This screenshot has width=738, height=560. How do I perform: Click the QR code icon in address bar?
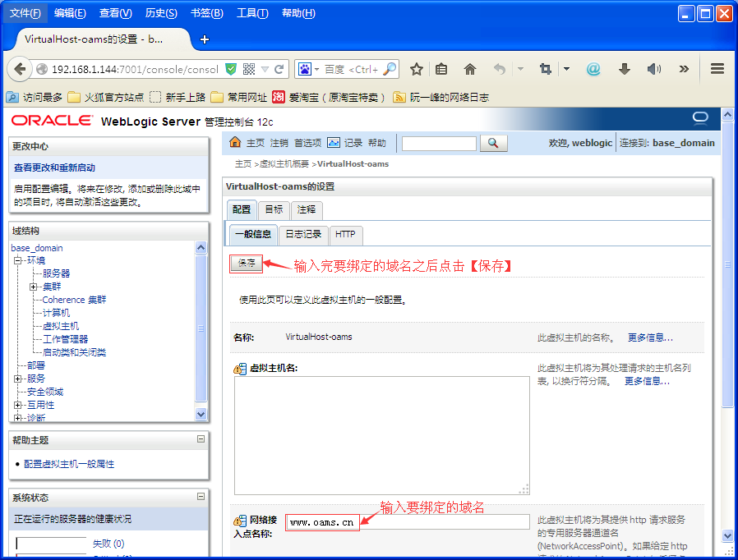click(x=249, y=70)
